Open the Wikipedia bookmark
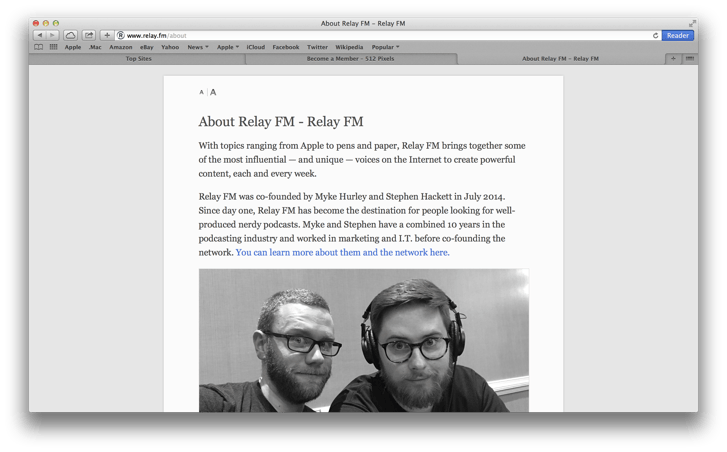Viewport: 727px width, 452px height. point(349,47)
